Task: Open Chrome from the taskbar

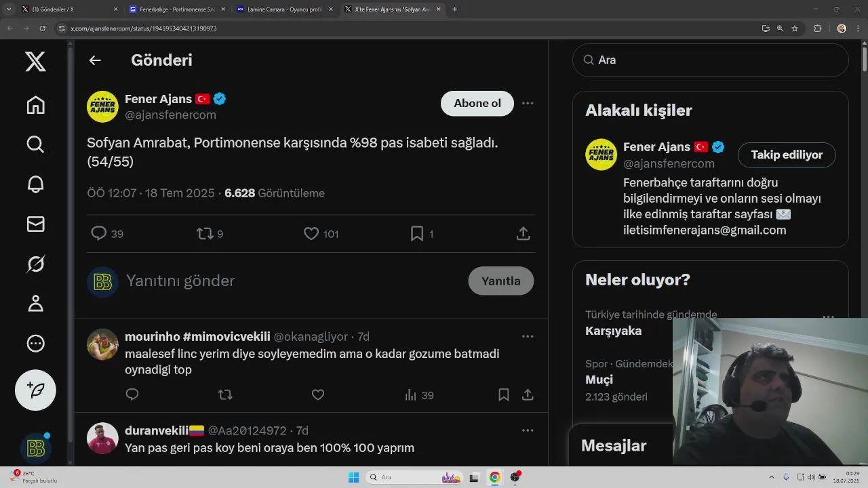Action: pos(495,477)
